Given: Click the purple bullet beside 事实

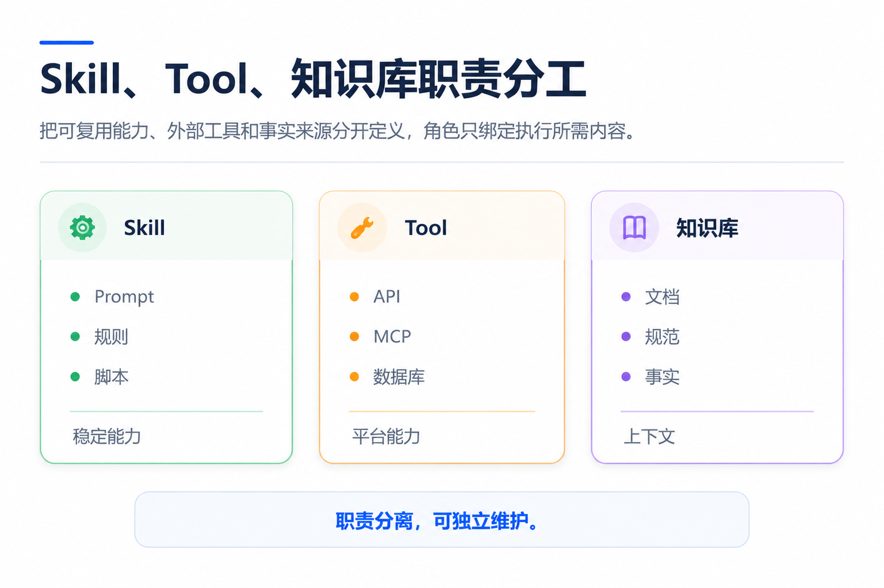Looking at the screenshot, I should pyautogui.click(x=626, y=377).
